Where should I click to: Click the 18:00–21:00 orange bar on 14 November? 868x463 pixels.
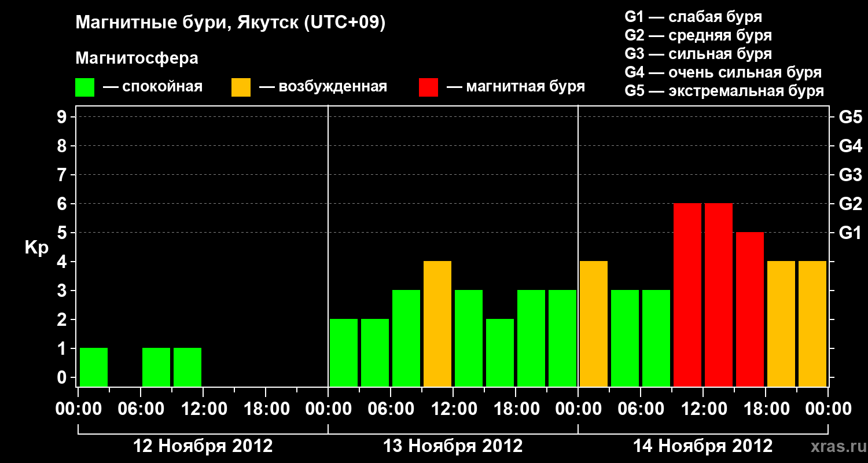(781, 324)
